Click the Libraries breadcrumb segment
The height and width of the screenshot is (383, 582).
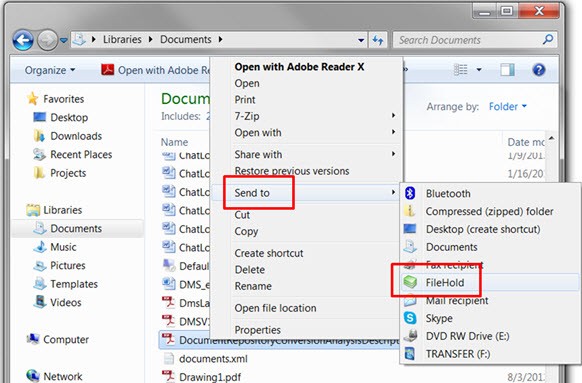click(x=122, y=39)
